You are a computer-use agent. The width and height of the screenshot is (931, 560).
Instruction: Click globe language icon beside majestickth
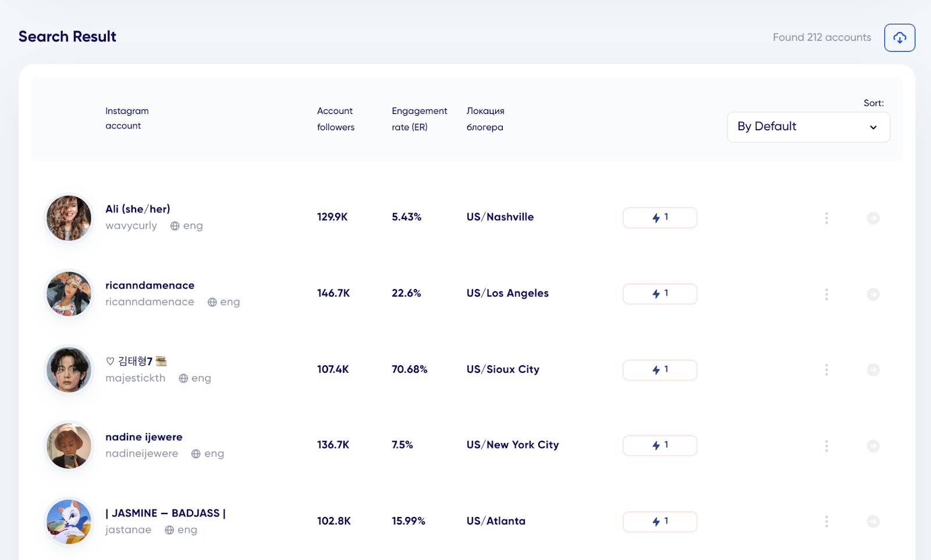point(183,379)
